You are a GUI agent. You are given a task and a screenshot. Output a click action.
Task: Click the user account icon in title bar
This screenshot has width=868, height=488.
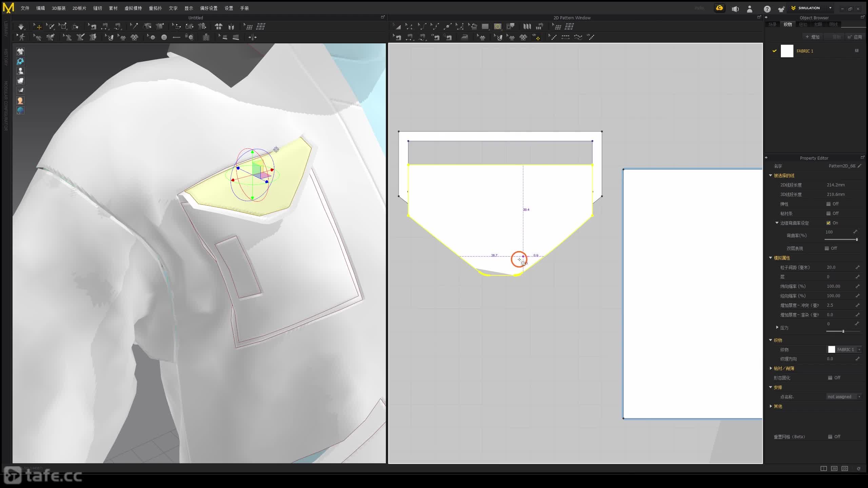click(x=750, y=9)
